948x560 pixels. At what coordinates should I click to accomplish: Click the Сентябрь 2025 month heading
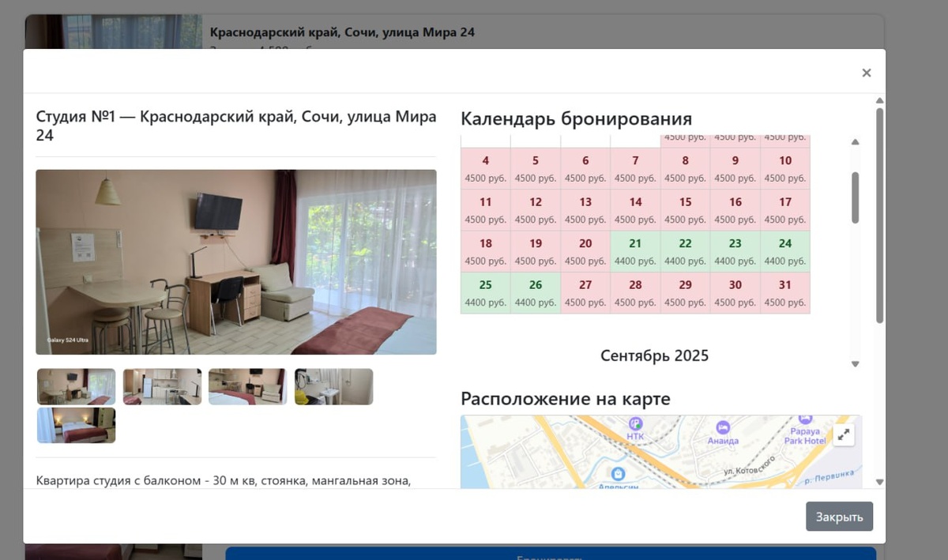pos(654,355)
